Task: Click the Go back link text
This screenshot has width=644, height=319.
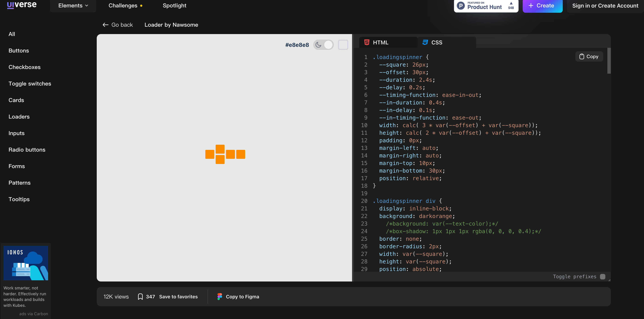Action: (x=122, y=25)
